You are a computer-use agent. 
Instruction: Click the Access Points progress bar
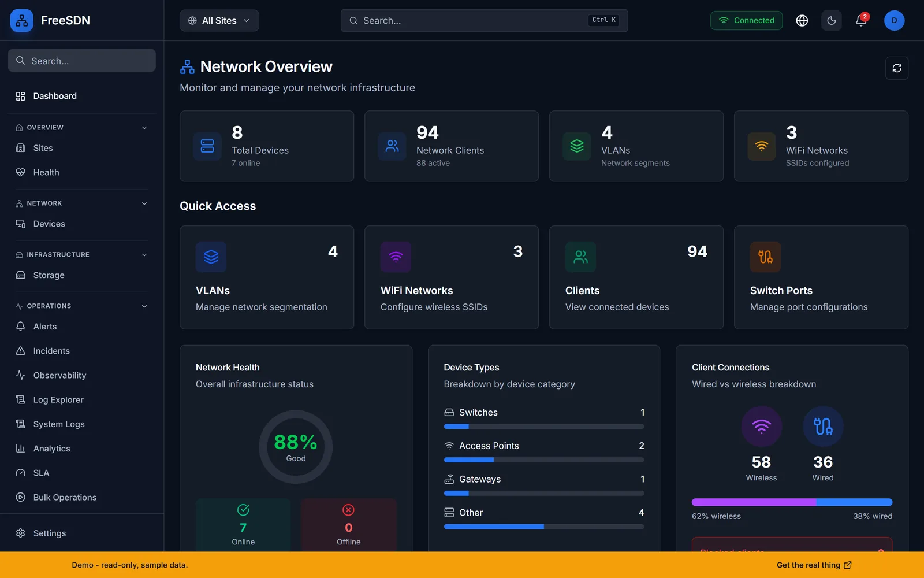pyautogui.click(x=543, y=460)
